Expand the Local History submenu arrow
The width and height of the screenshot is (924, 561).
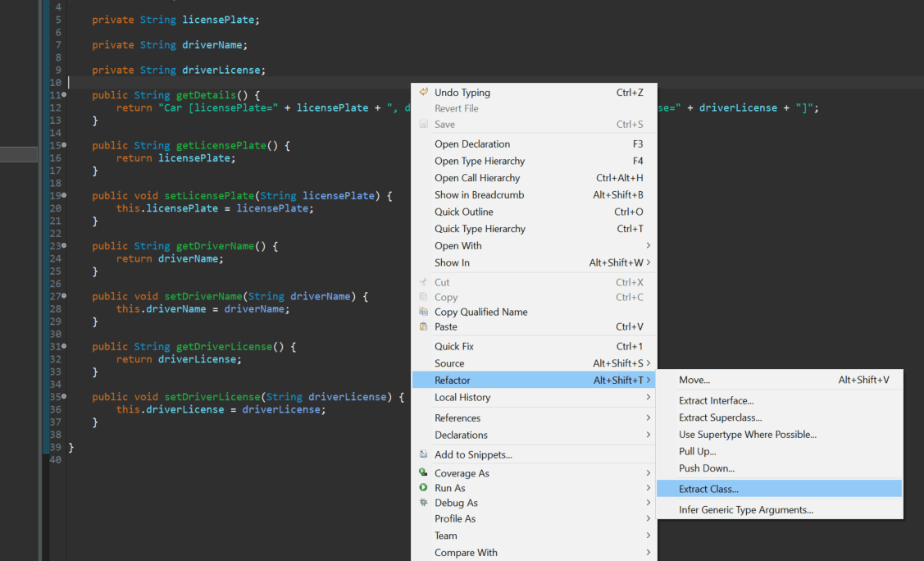coord(649,397)
